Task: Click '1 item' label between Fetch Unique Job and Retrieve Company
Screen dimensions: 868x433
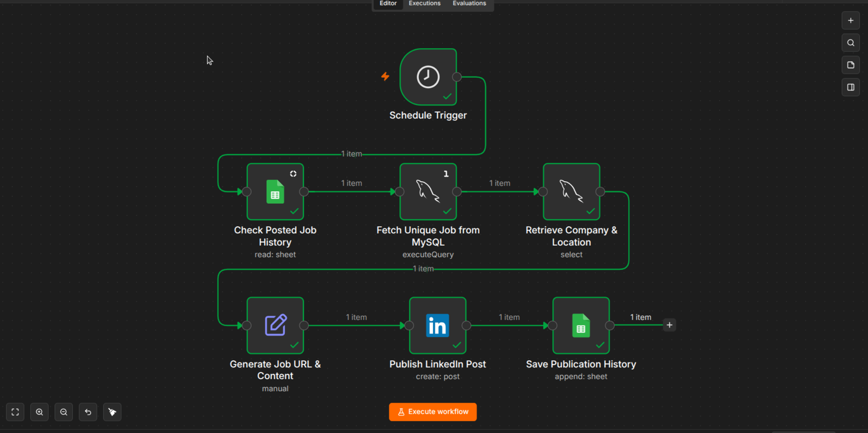Action: (x=500, y=183)
